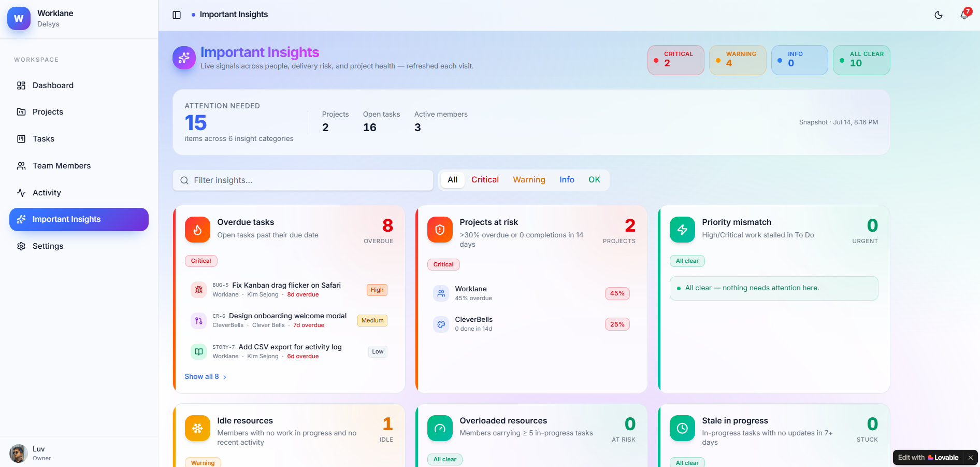Screen dimensions: 980x467
Task: Open Settings from sidebar
Action: [79, 246]
